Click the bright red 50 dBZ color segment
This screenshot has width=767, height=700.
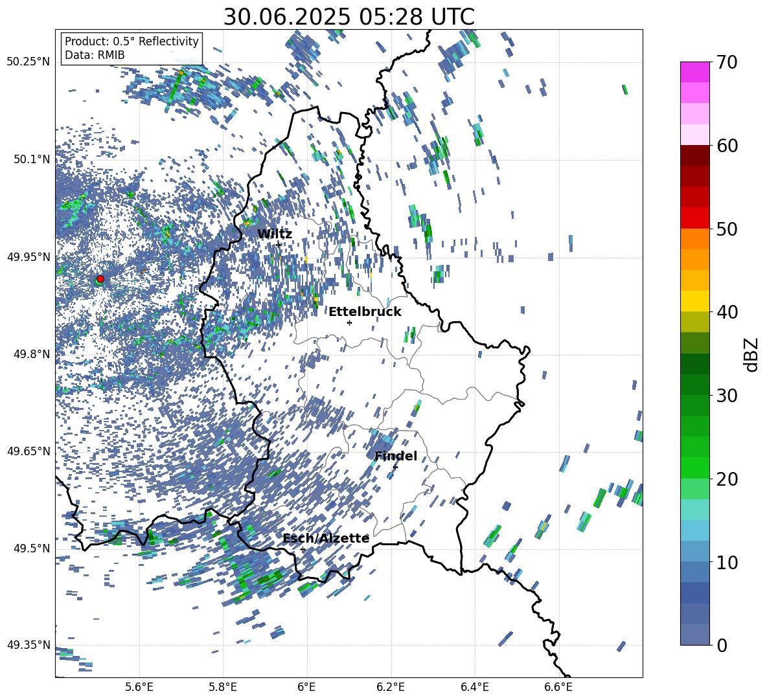coord(695,218)
